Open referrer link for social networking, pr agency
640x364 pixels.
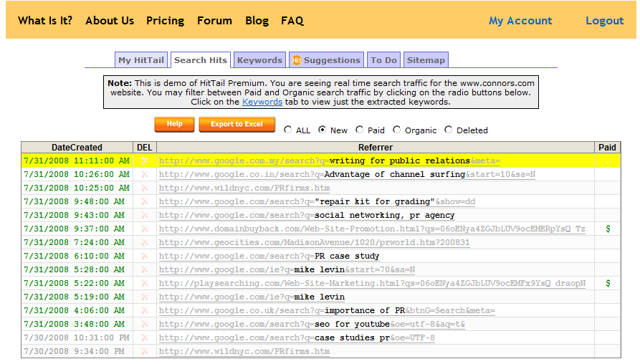point(307,215)
